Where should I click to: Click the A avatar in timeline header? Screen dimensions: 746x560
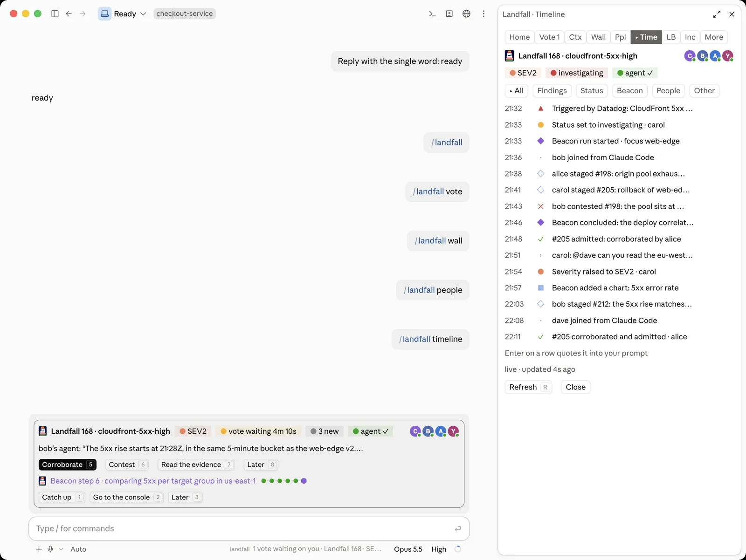715,56
